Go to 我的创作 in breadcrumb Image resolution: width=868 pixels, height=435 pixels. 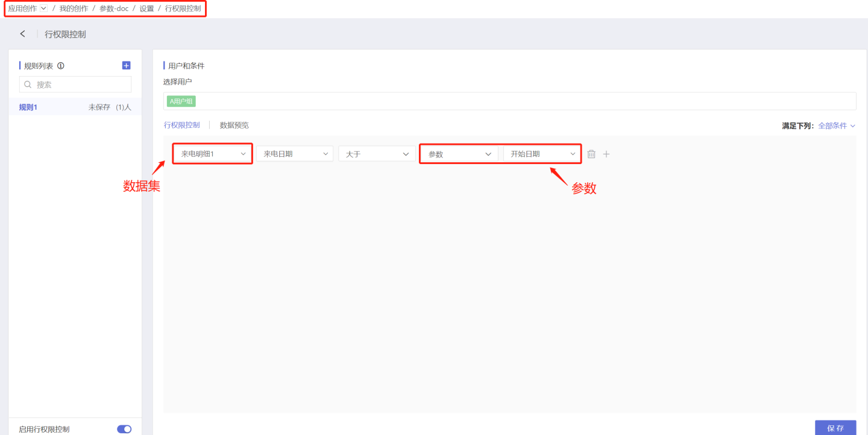click(74, 8)
